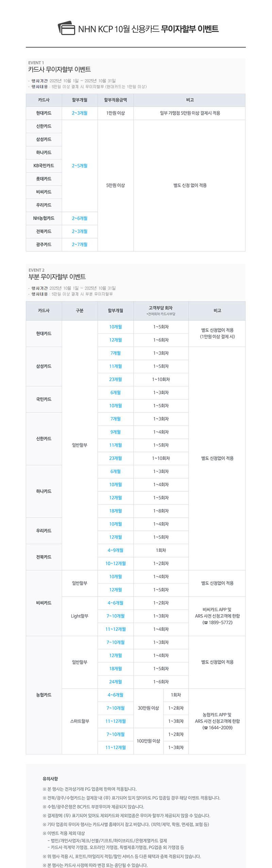Select the 롯데카드 cell
The image size is (272, 868).
pos(44,179)
